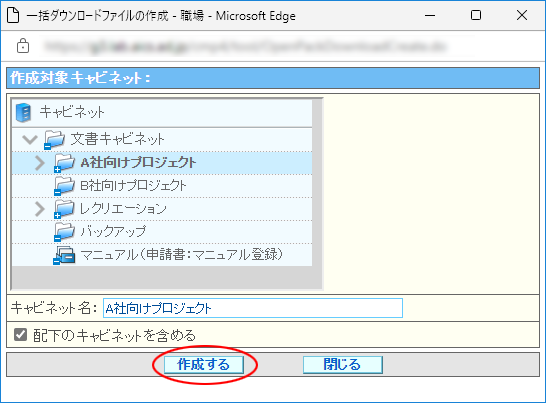
Task: Click the page icon in title bar
Action: (x=13, y=16)
